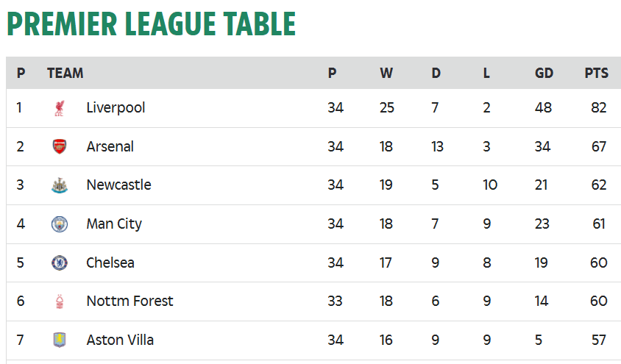Select the Aston Villa team name
The width and height of the screenshot is (621, 364).
120,340
